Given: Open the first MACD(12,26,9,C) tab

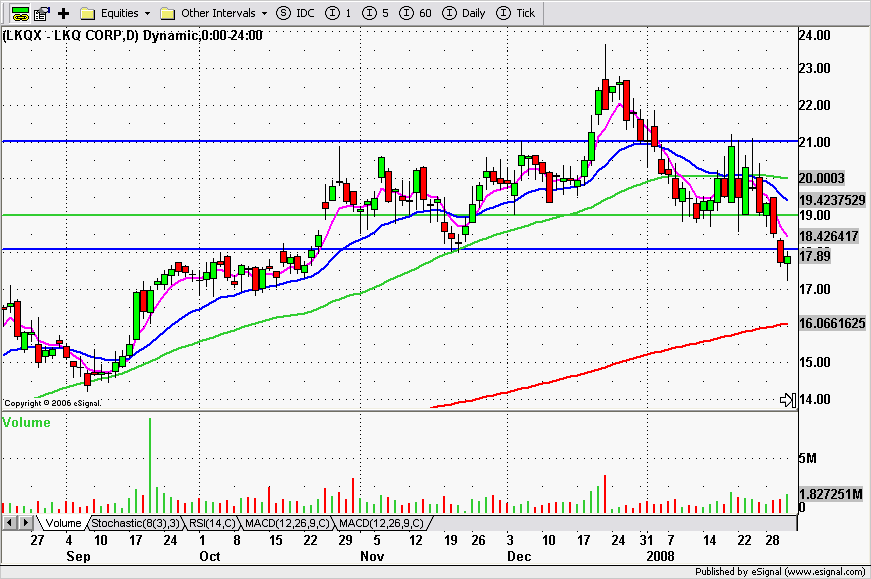Looking at the screenshot, I should [287, 523].
